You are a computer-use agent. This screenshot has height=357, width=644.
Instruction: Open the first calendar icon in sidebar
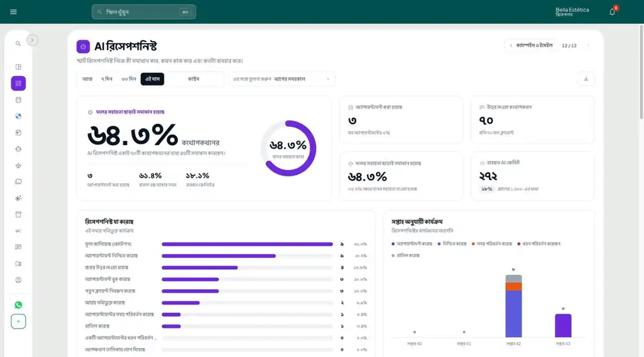click(x=18, y=100)
